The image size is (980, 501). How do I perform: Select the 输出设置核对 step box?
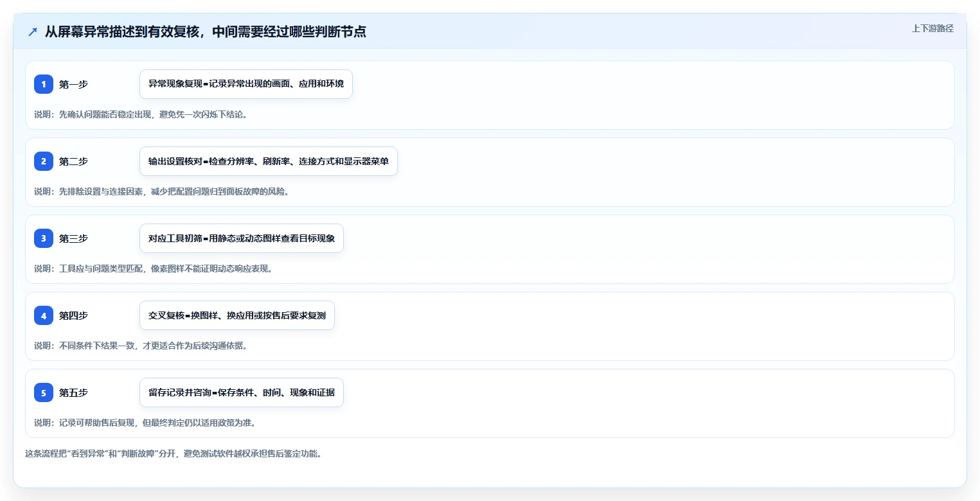[x=269, y=161]
